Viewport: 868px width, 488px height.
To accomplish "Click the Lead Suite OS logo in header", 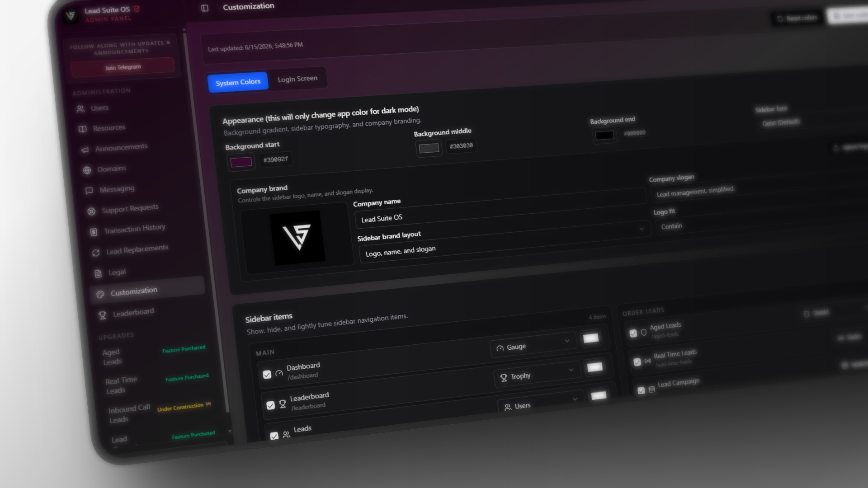I will [x=70, y=16].
